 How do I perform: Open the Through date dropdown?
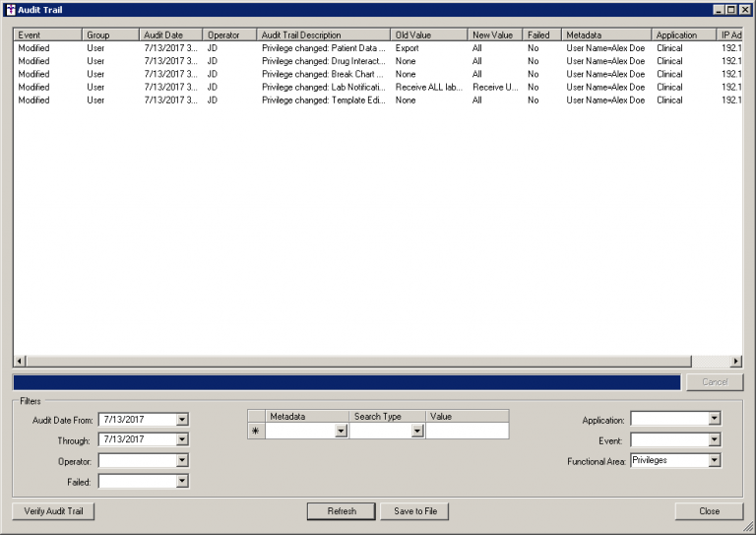point(182,440)
